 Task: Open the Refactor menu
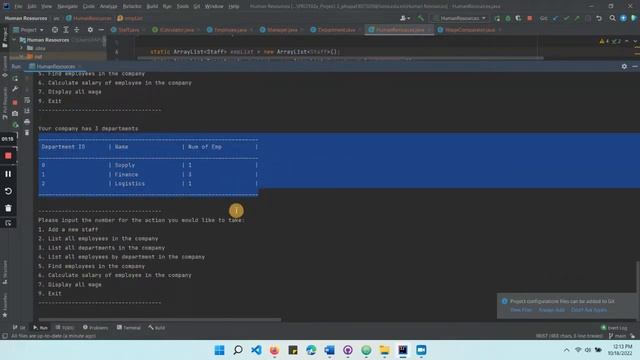132,6
